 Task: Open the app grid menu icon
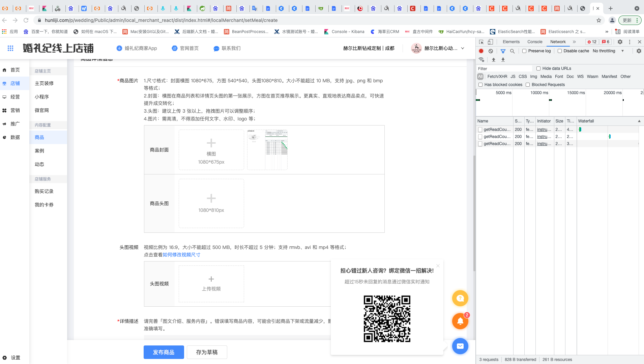[10, 48]
